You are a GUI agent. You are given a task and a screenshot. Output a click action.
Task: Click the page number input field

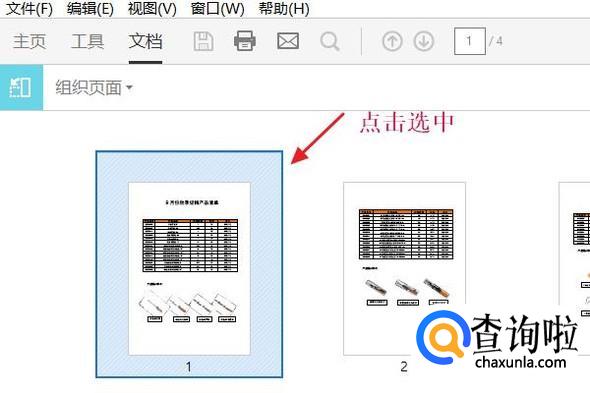tap(470, 41)
